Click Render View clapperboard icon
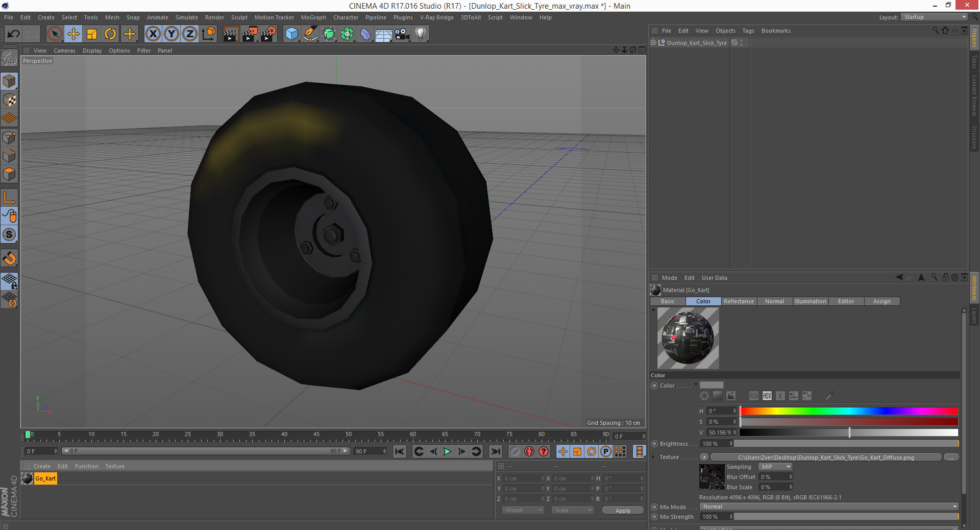The image size is (980, 530). pos(231,34)
